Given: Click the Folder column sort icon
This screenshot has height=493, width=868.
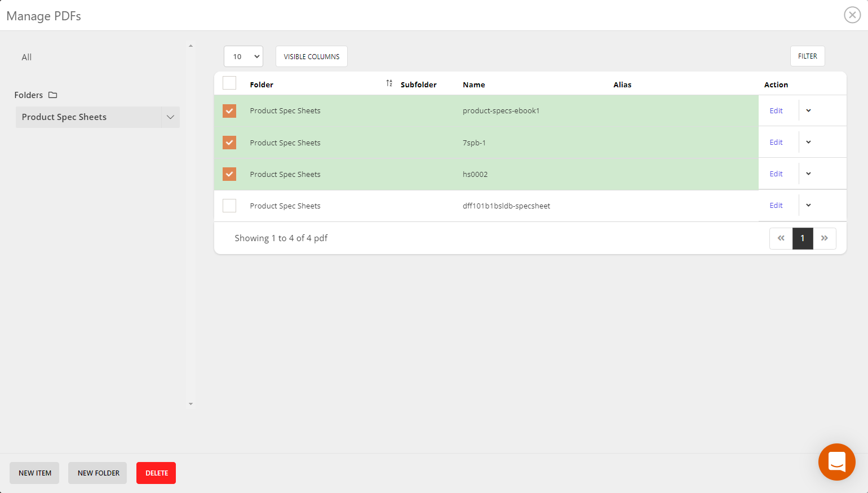Looking at the screenshot, I should (389, 83).
